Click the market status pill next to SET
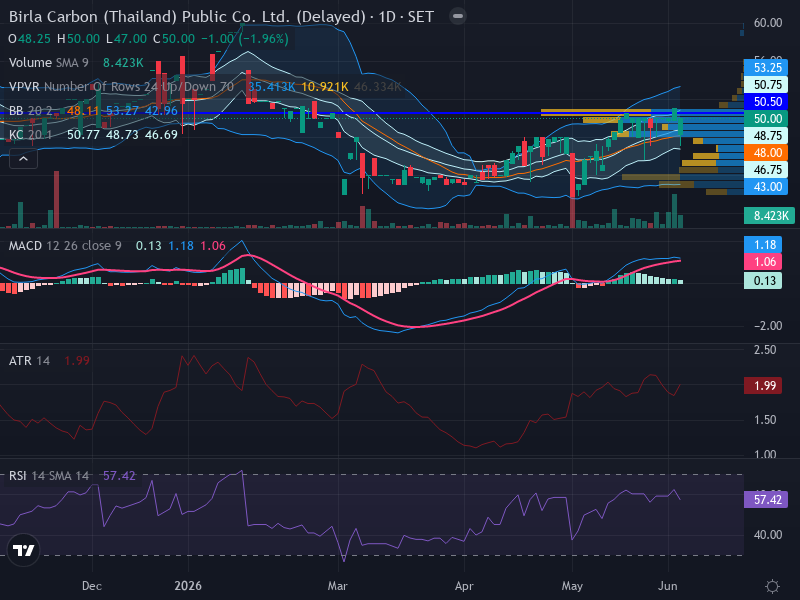Image resolution: width=800 pixels, height=600 pixels. (x=458, y=16)
